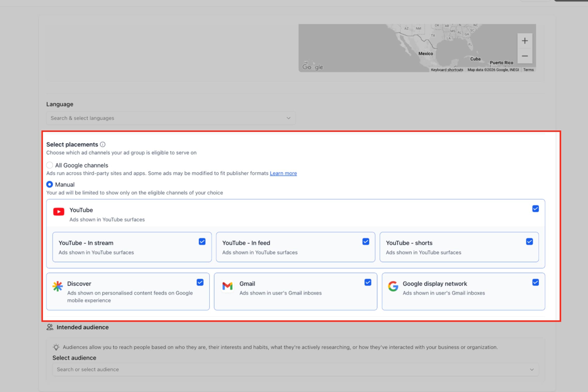Uncheck the YouTube main checkbox

pos(535,209)
